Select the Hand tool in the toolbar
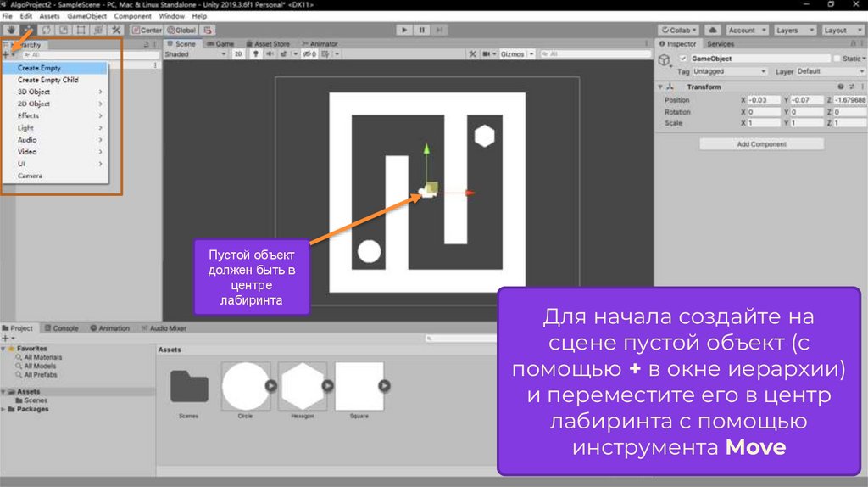 click(11, 30)
